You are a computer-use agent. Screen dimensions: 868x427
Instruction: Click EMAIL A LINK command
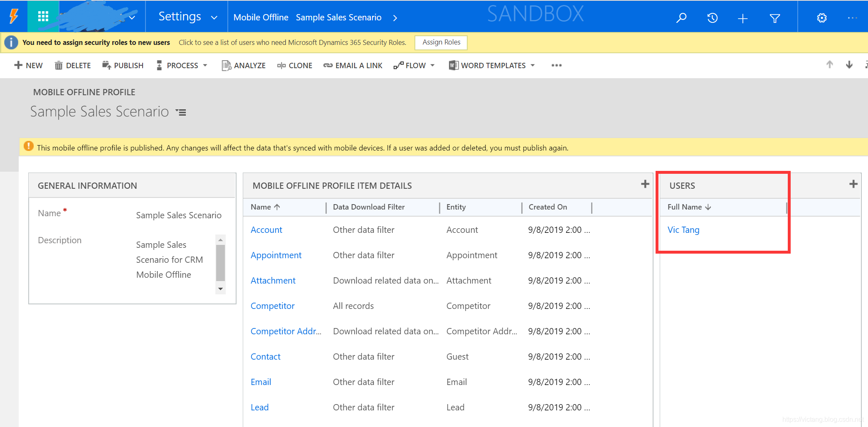coord(353,65)
